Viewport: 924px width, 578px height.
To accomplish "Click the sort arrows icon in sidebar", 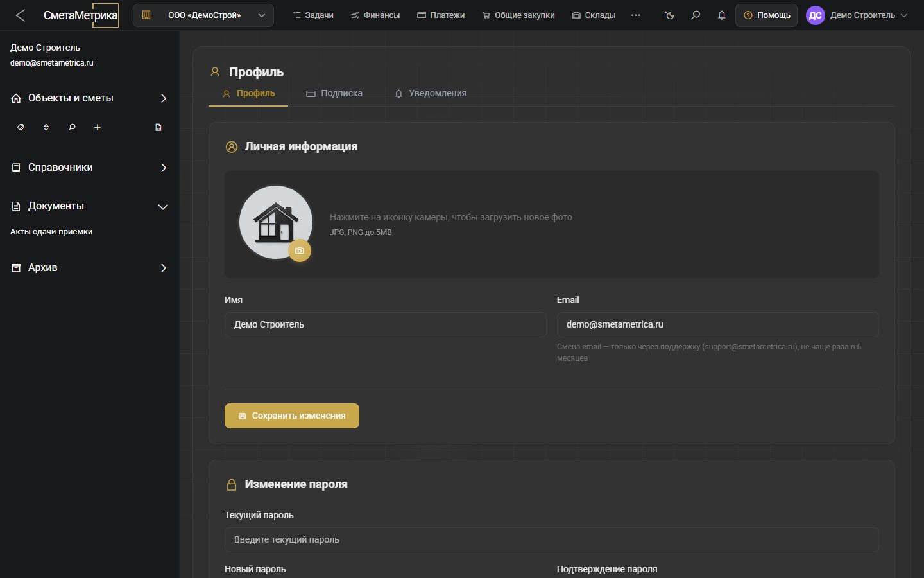I will tap(46, 127).
